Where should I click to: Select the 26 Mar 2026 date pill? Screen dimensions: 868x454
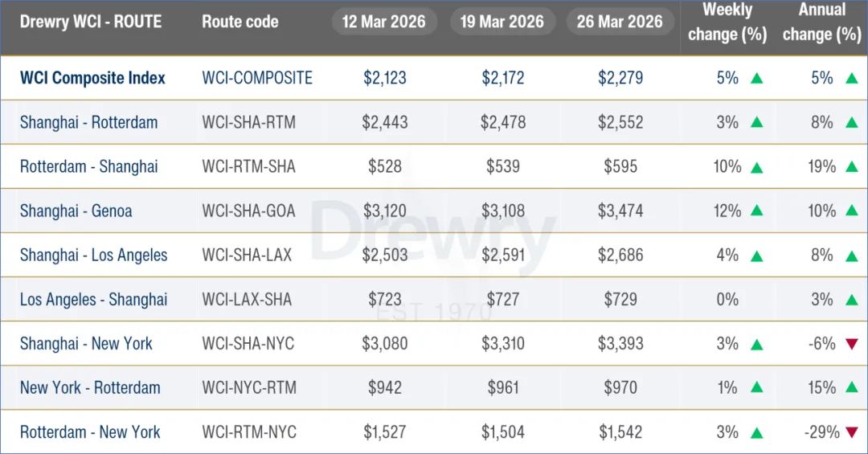(620, 22)
